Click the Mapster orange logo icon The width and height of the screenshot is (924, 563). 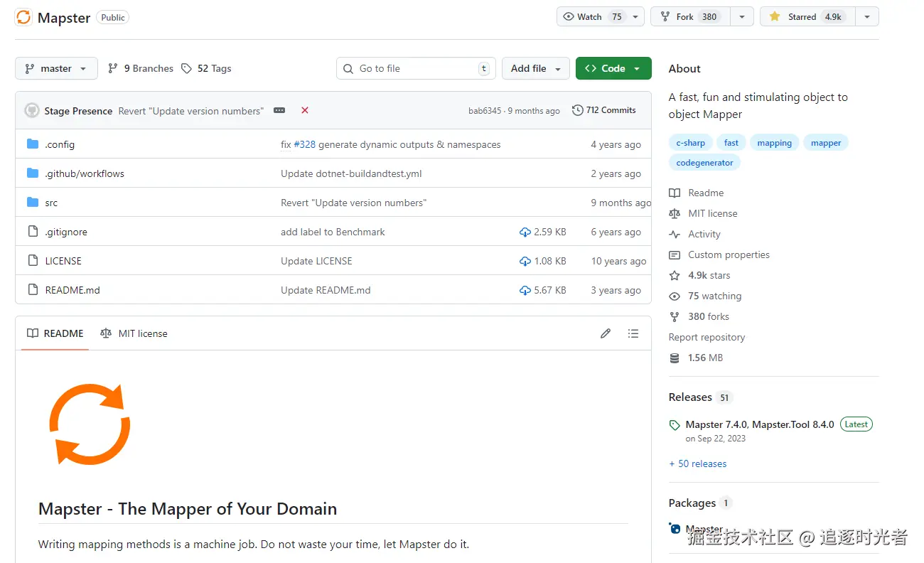pos(23,18)
